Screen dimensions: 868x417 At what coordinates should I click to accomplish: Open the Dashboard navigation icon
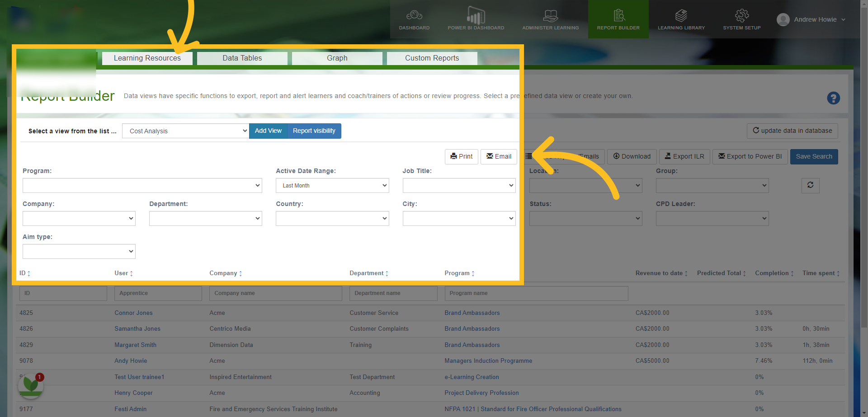(x=414, y=19)
